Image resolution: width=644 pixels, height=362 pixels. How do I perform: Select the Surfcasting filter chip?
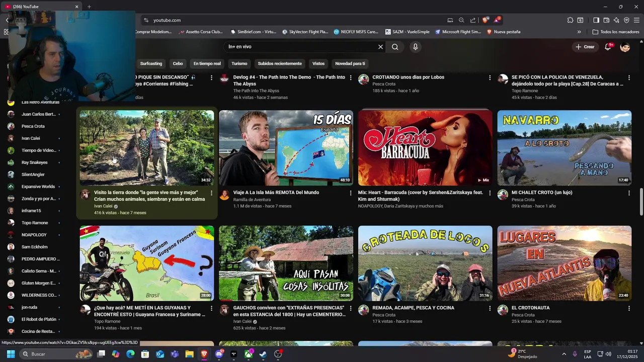tap(151, 64)
